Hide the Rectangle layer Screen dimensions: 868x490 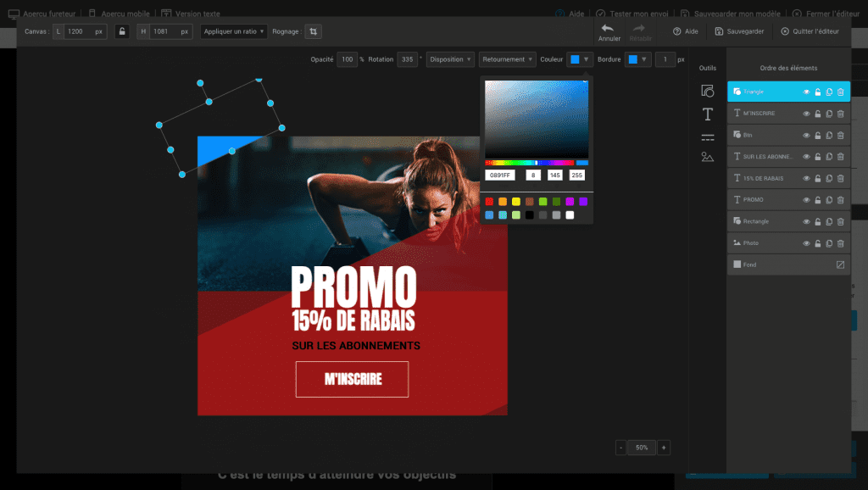tap(807, 221)
